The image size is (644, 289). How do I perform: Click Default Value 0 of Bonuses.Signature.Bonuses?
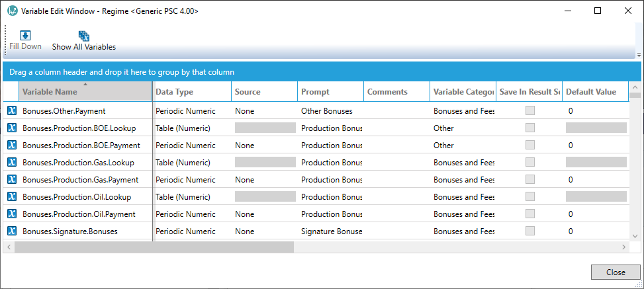tap(595, 231)
